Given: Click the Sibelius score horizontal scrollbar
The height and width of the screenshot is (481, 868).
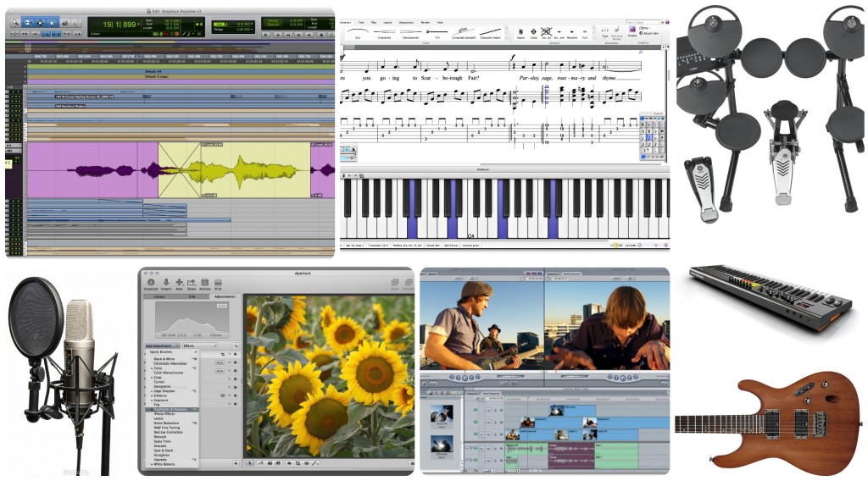Looking at the screenshot, I should (x=570, y=164).
